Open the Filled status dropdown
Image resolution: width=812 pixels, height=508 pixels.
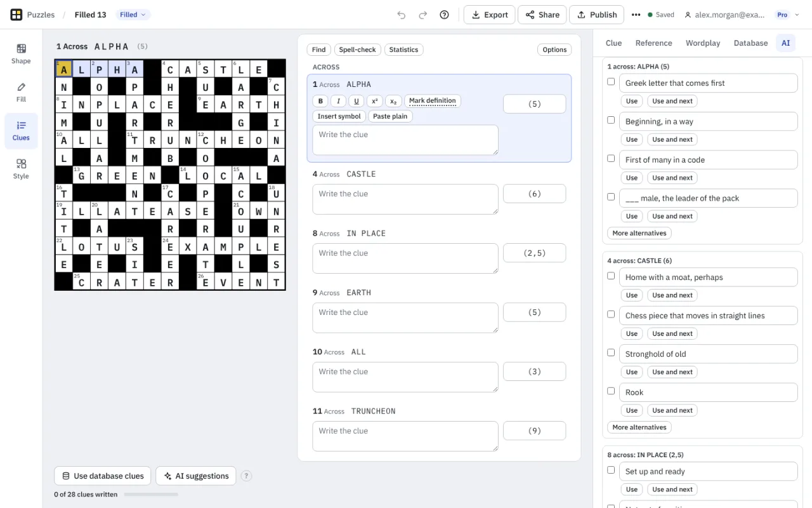(133, 15)
